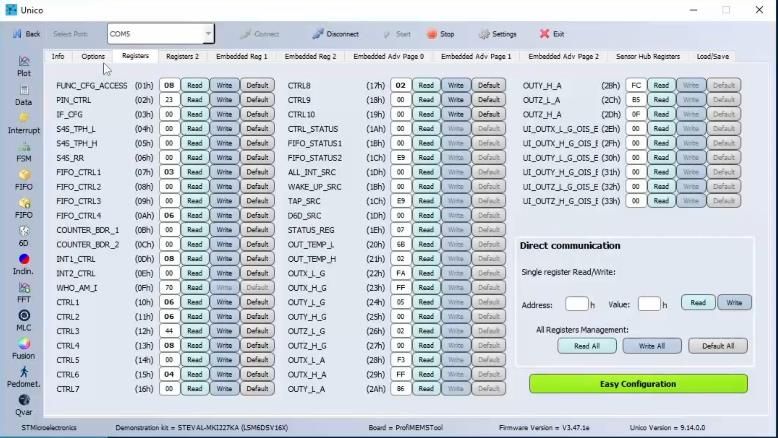Viewport: 778px width, 438px height.
Task: Click the grayed Connect toolbar button
Action: coord(259,34)
